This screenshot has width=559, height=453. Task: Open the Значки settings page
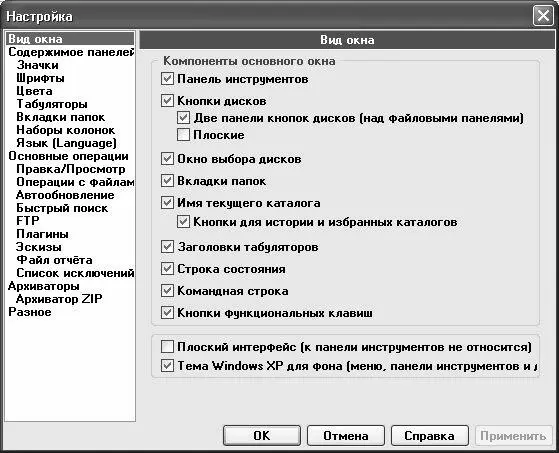pyautogui.click(x=37, y=65)
